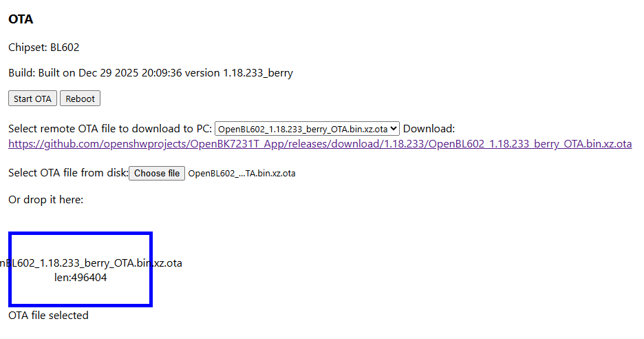644x339 pixels.
Task: Click the Build: label text
Action: coord(22,73)
